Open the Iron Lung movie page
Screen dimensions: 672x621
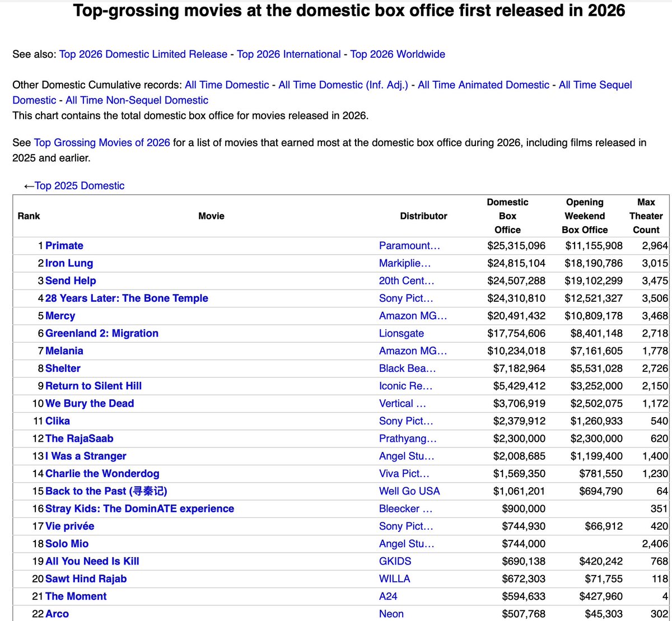pyautogui.click(x=69, y=263)
